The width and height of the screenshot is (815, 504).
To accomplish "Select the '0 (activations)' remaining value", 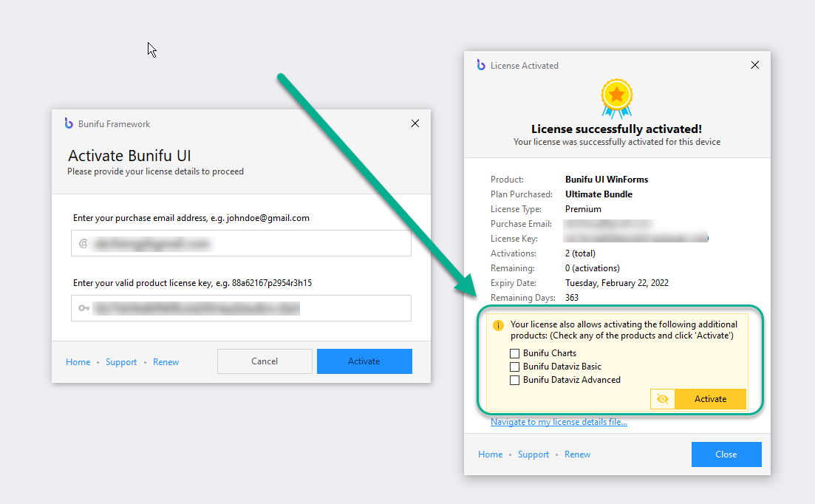I will pyautogui.click(x=593, y=268).
